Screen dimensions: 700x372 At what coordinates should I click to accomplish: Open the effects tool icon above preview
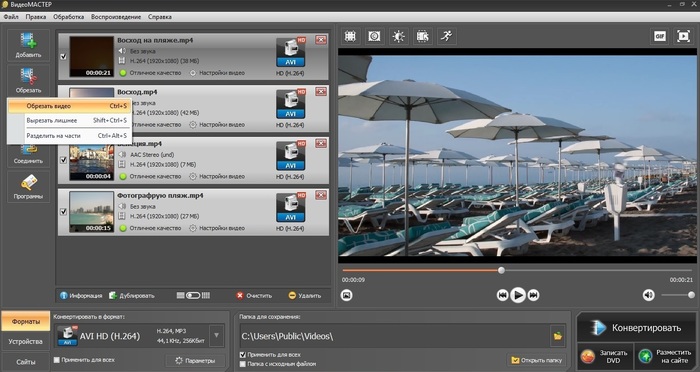(x=374, y=37)
